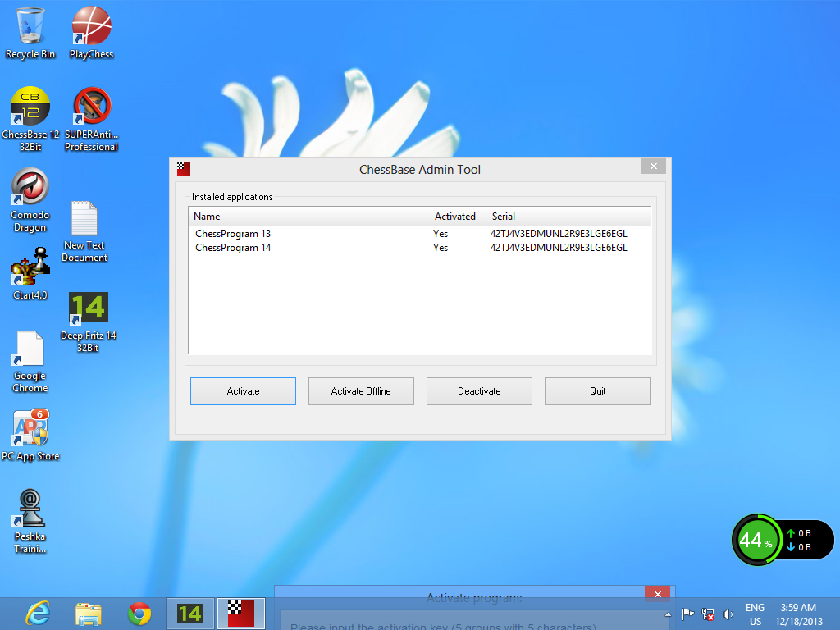This screenshot has width=840, height=630.
Task: Launch the PlayChess desktop shortcut
Action: coord(91,32)
